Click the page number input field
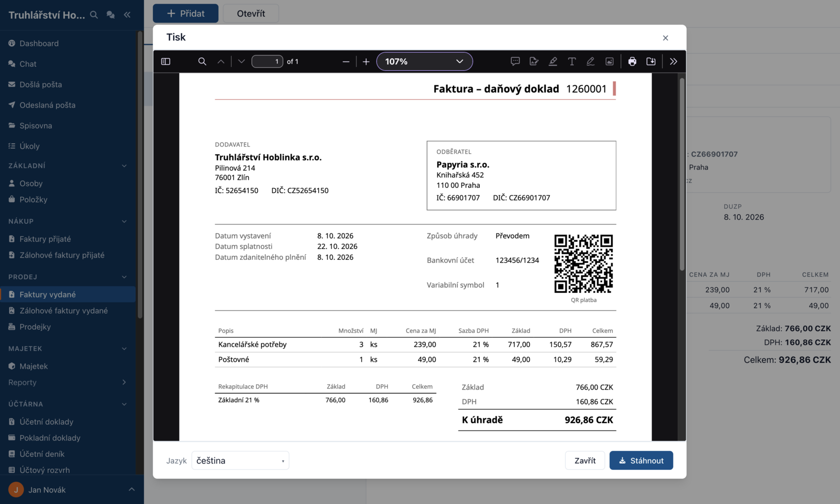The height and width of the screenshot is (504, 840). tap(267, 61)
